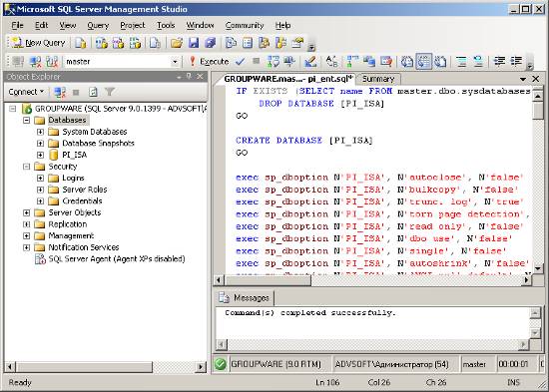Click the Open File folder icon
Image resolution: width=549 pixels, height=392 pixels.
177,43
